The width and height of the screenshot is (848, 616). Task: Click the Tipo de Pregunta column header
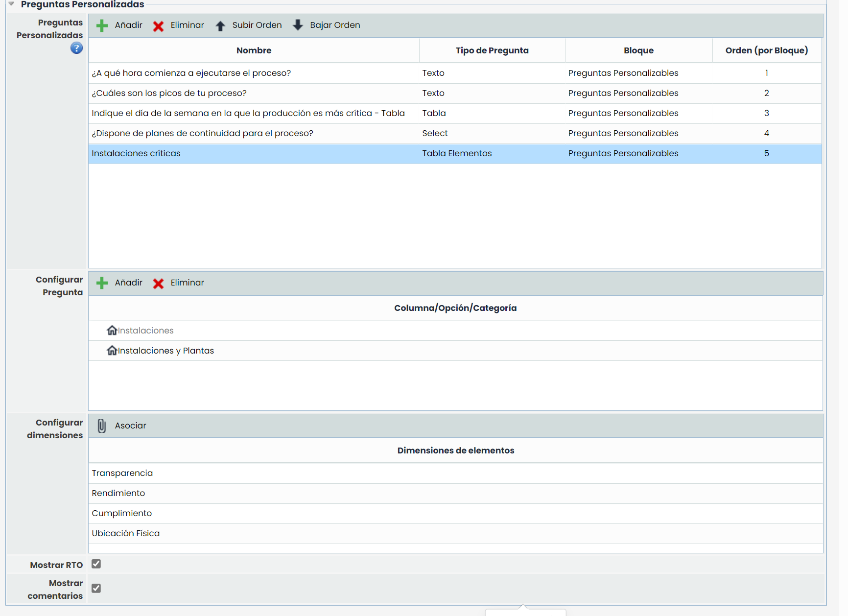(x=492, y=50)
